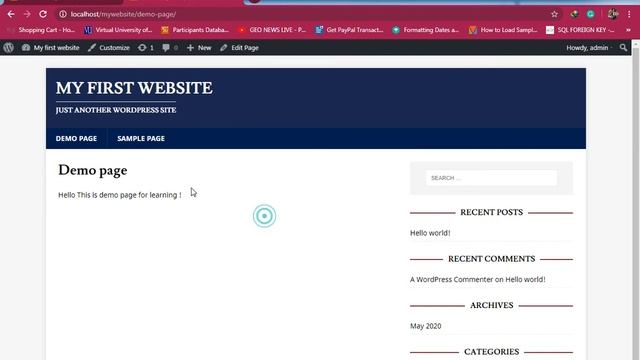Click text Hello This is demo page

[120, 195]
